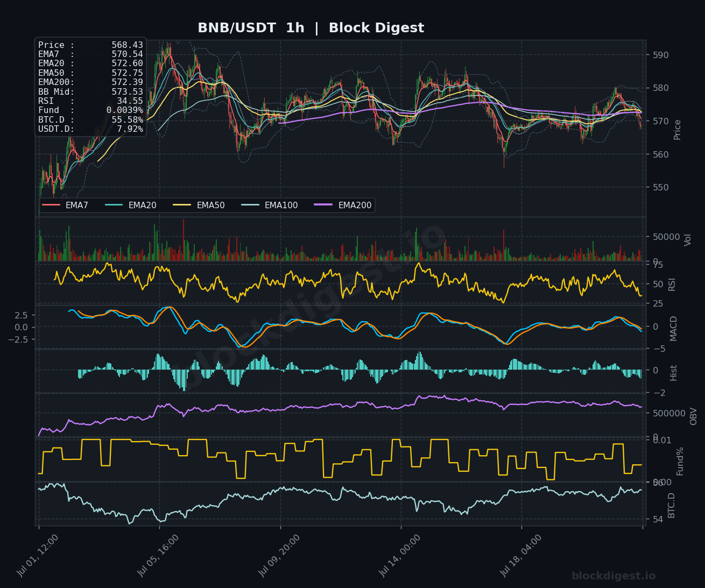Click the Vol y-axis label
The image size is (705, 588).
point(687,240)
